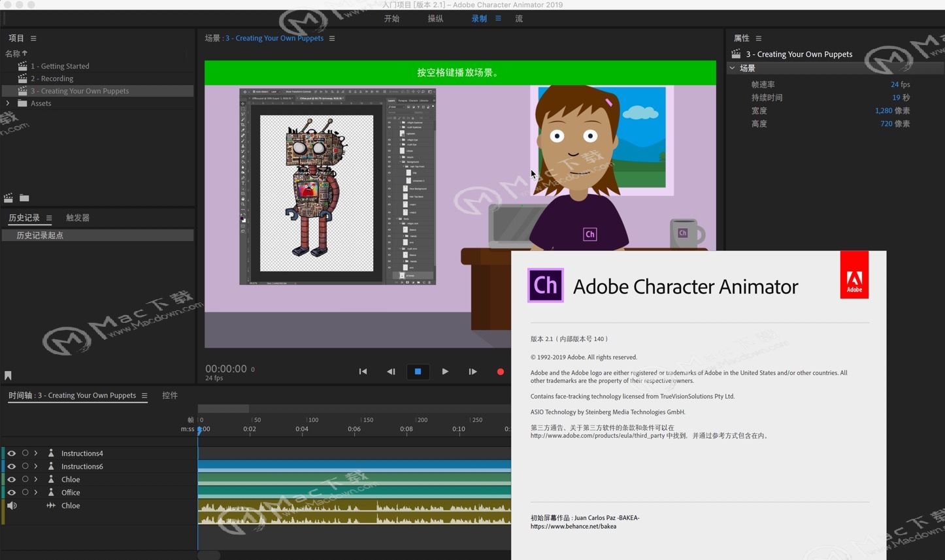Click the 3 - Creating Your Own Puppets scene link
Image resolution: width=945 pixels, height=560 pixels.
tap(274, 39)
